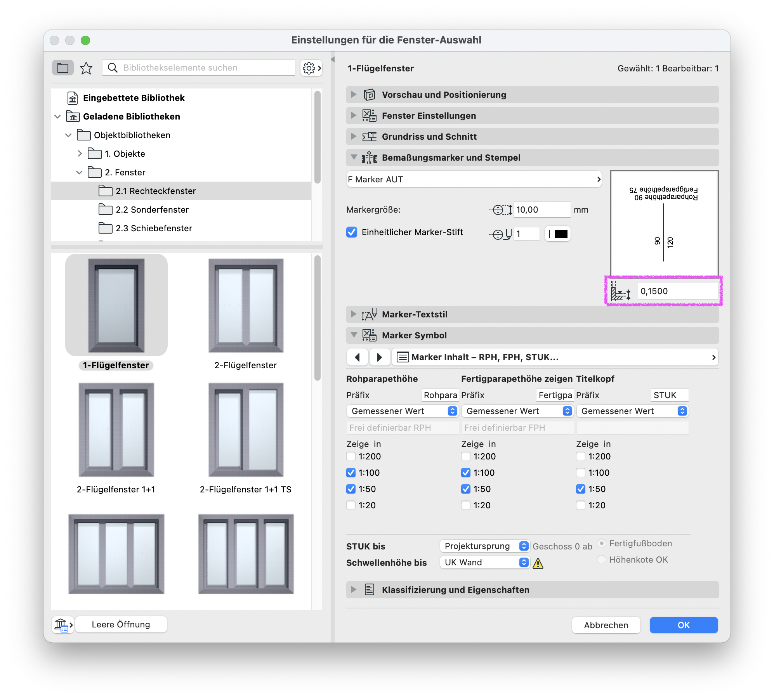Click Titelkopf Präfix field STUK
Image resolution: width=774 pixels, height=700 pixels.
670,395
